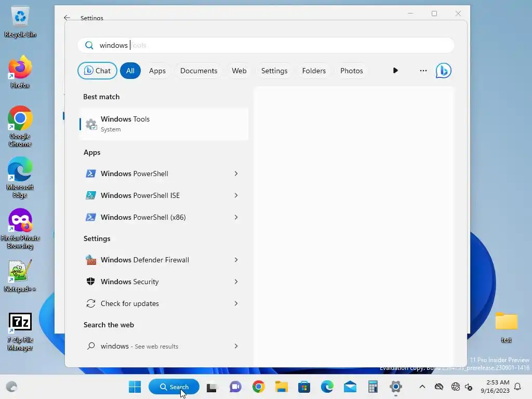Switch to the Folders filter tab
This screenshot has width=532, height=399.
[314, 71]
